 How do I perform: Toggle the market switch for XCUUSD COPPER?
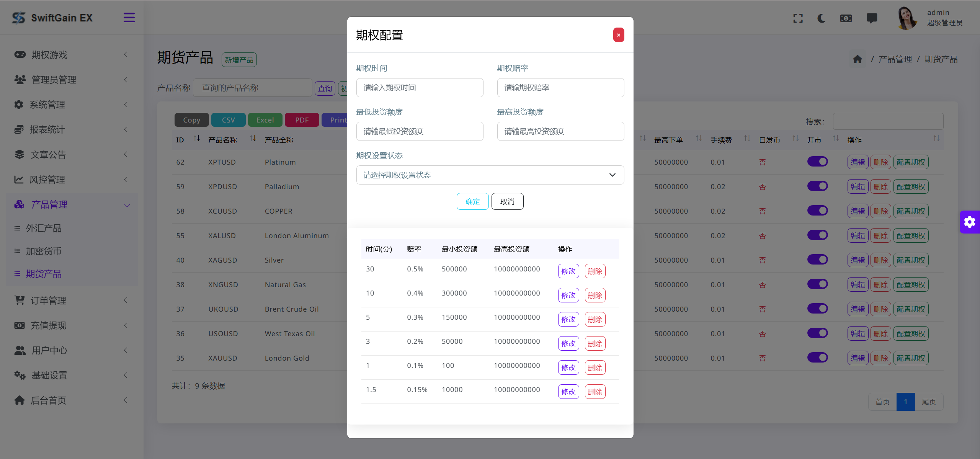tap(818, 210)
